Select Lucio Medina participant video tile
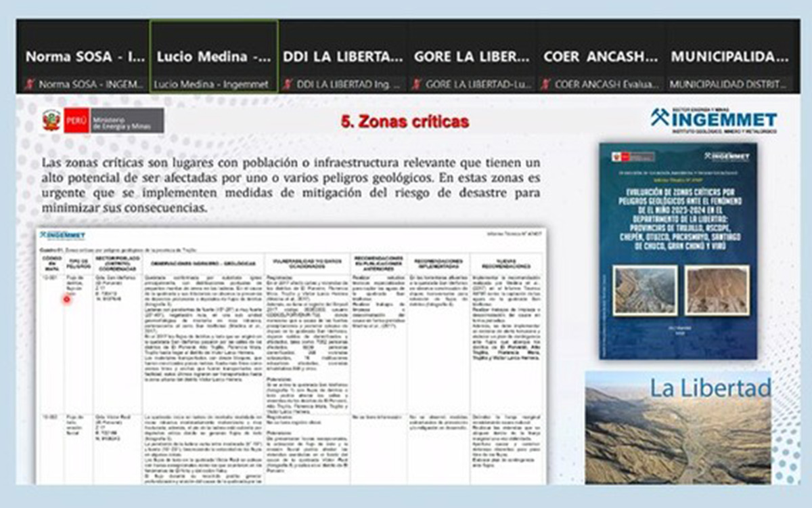Image resolution: width=812 pixels, height=508 pixels. pos(214,57)
